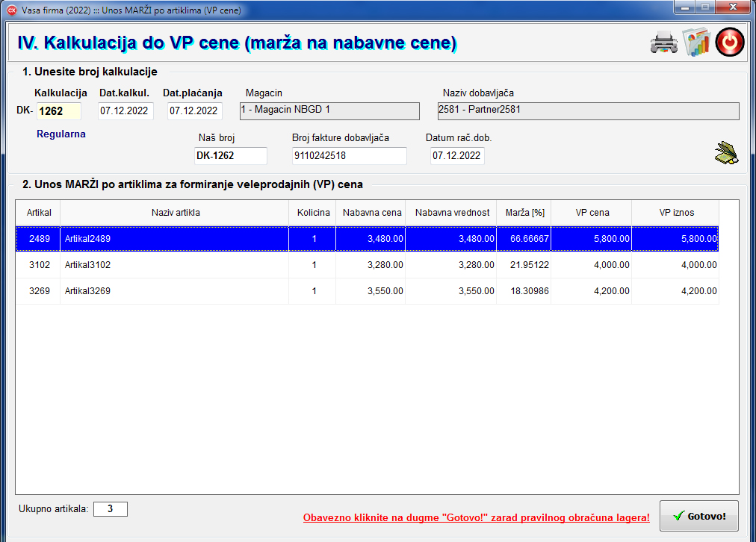
Task: Click the red Obavezno kliknite warning link
Action: (477, 517)
